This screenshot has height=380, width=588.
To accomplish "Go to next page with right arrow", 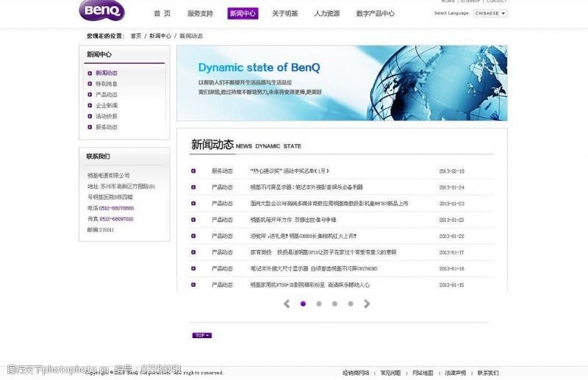I will (367, 304).
